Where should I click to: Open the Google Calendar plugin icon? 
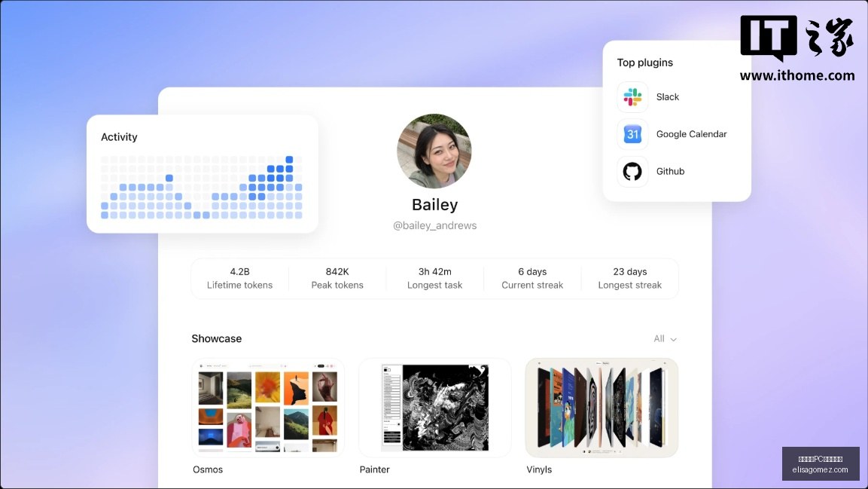(x=632, y=134)
